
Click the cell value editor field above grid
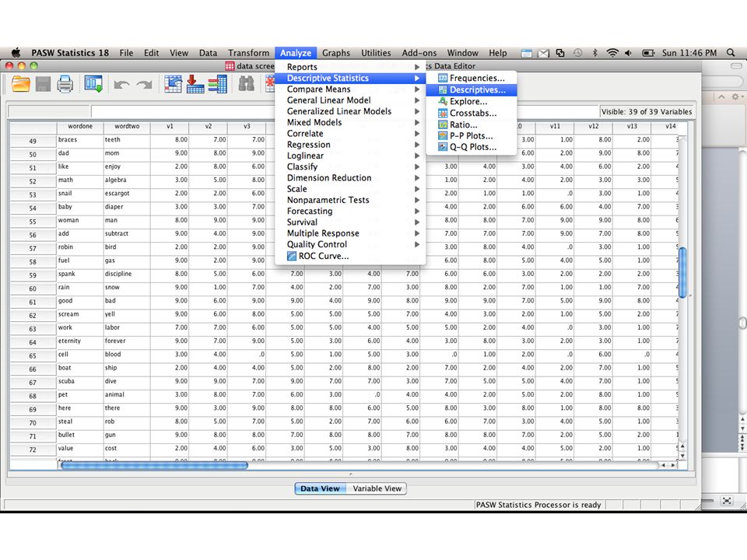345,111
